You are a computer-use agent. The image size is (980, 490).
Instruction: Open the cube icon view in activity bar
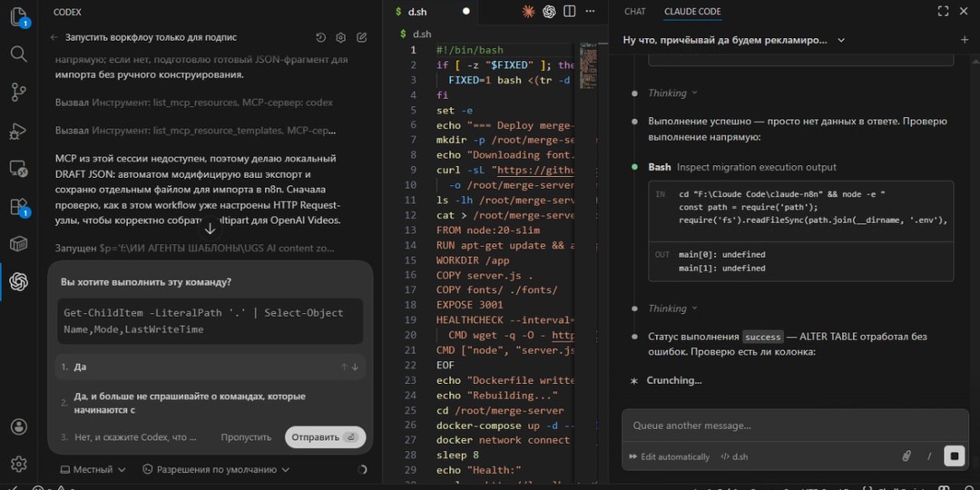point(19,244)
